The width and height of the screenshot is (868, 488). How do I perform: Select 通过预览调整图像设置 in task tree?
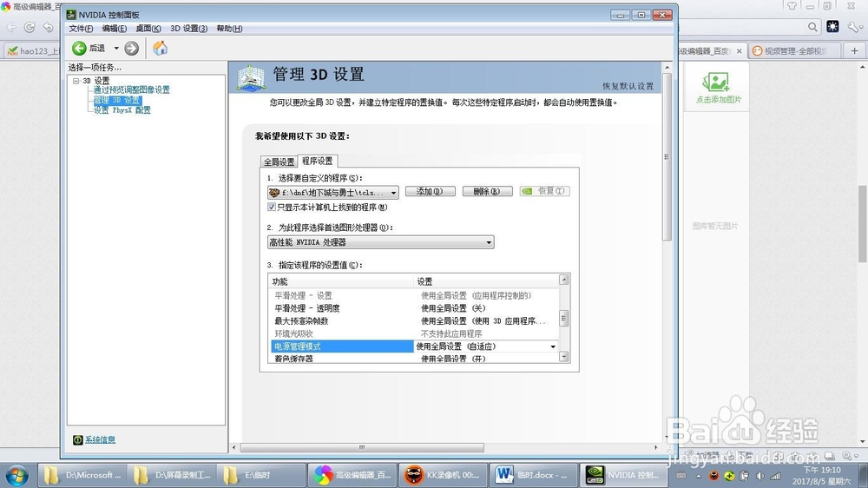131,89
